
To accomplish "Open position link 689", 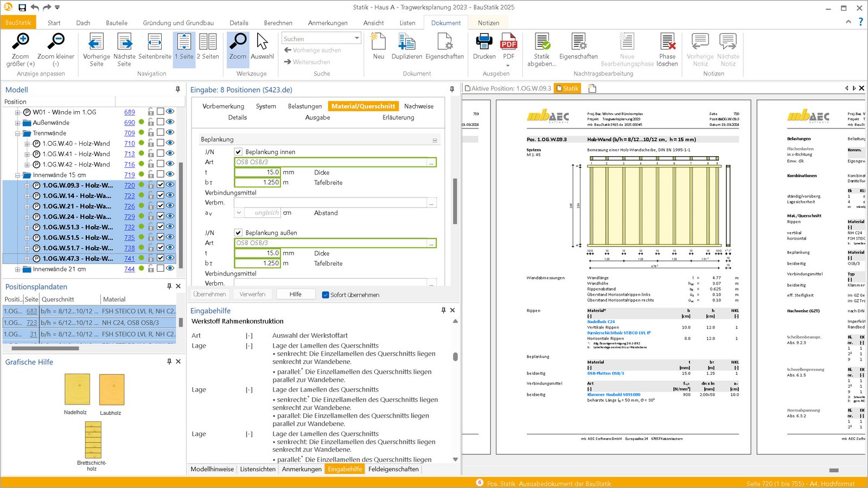I will [130, 112].
